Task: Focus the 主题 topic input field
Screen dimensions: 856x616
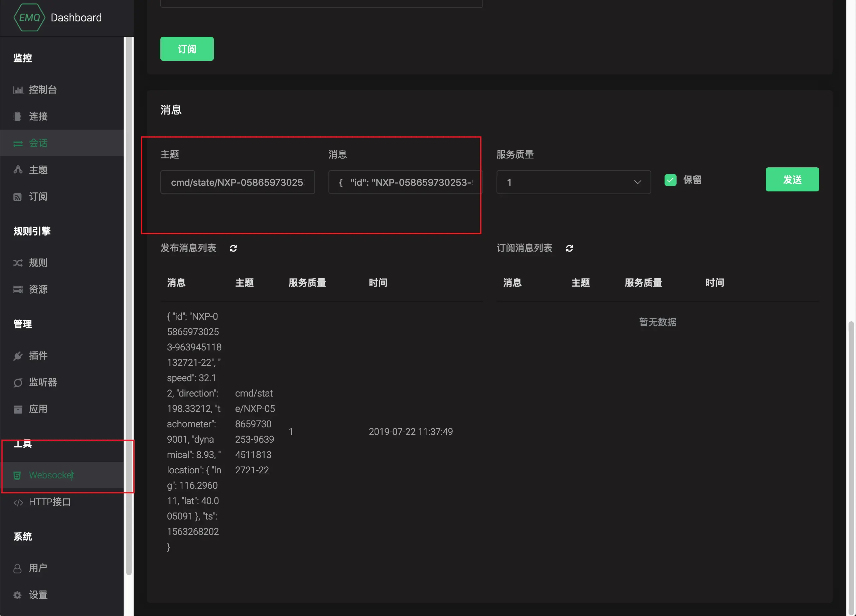Action: [x=238, y=182]
